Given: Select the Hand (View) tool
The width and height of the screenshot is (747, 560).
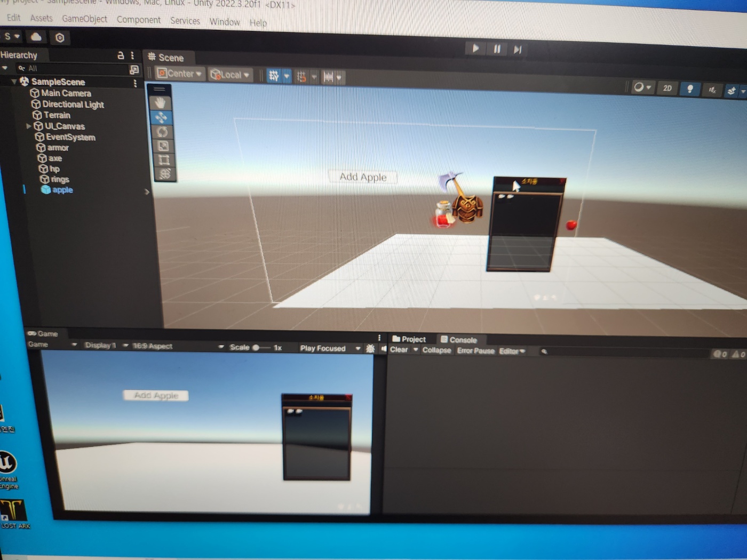Looking at the screenshot, I should tap(161, 102).
